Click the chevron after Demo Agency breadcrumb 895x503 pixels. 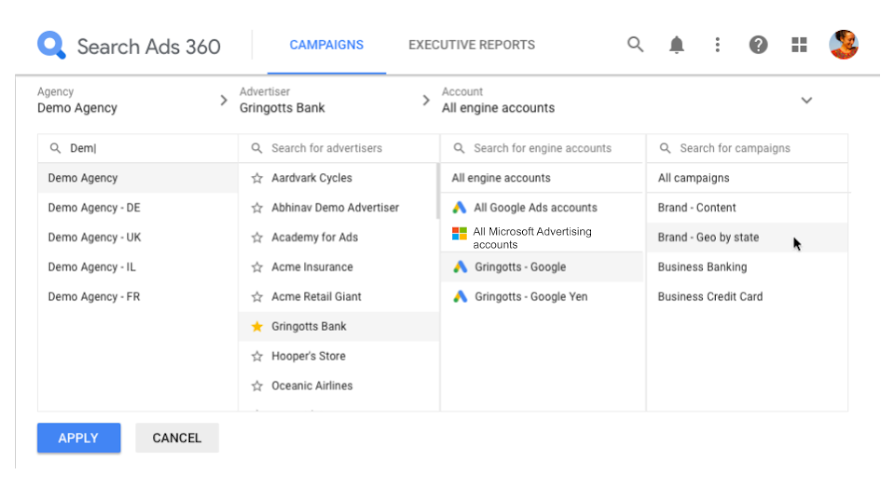224,100
